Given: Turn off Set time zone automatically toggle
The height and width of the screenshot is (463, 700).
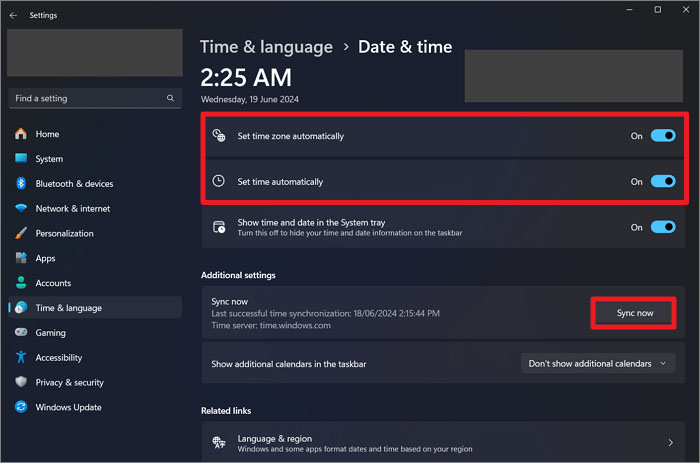Looking at the screenshot, I should pos(663,136).
